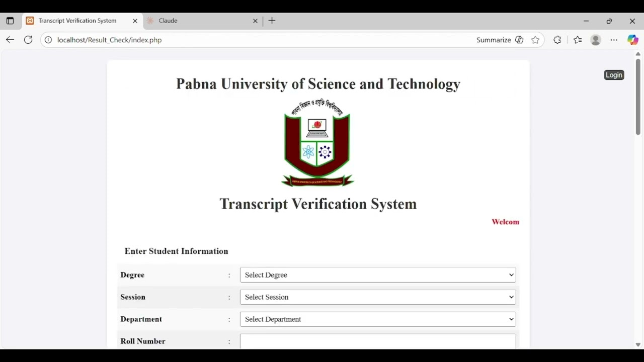Viewport: 644px width, 362px height.
Task: Click the scrollbar up arrow
Action: pos(638,54)
